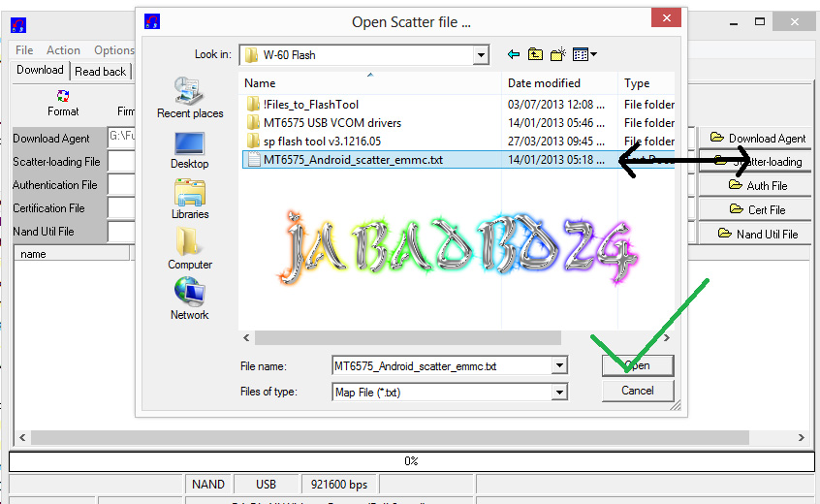Image resolution: width=820 pixels, height=504 pixels.
Task: Open Computer from the places sidebar
Action: tap(189, 249)
